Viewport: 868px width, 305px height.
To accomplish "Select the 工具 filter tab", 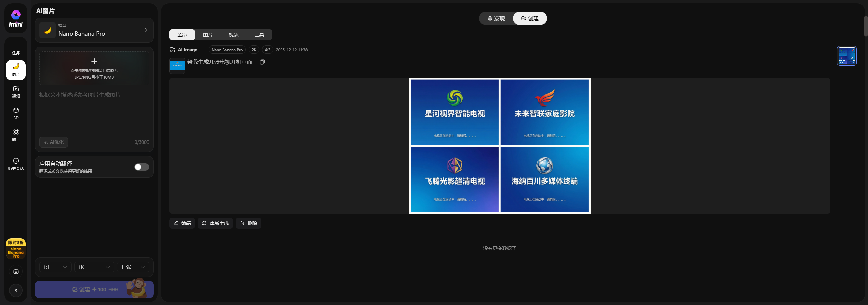I will click(259, 35).
